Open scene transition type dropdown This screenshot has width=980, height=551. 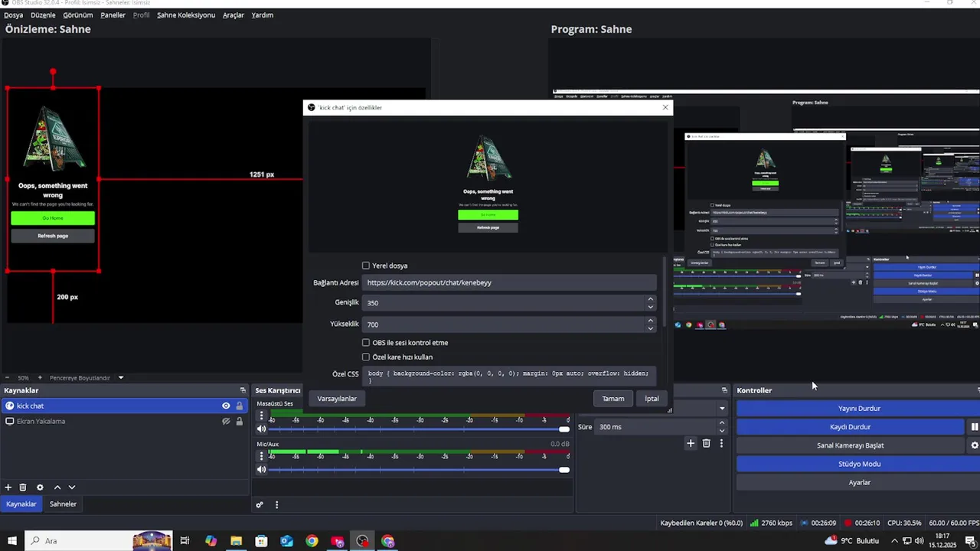(x=722, y=409)
